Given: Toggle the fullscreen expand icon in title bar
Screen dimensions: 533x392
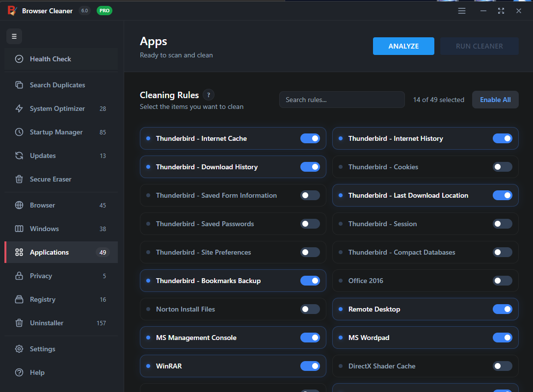Looking at the screenshot, I should [x=501, y=11].
